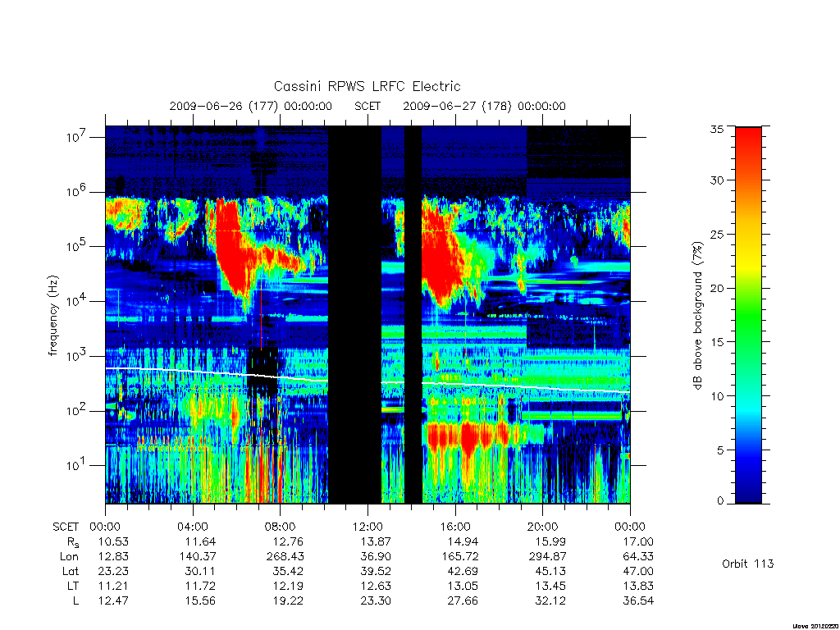
Task: Click the top 'SCET' label between dates
Action: tap(367, 106)
